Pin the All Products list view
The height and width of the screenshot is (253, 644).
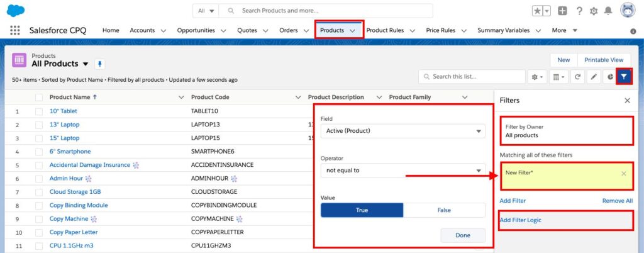100,64
